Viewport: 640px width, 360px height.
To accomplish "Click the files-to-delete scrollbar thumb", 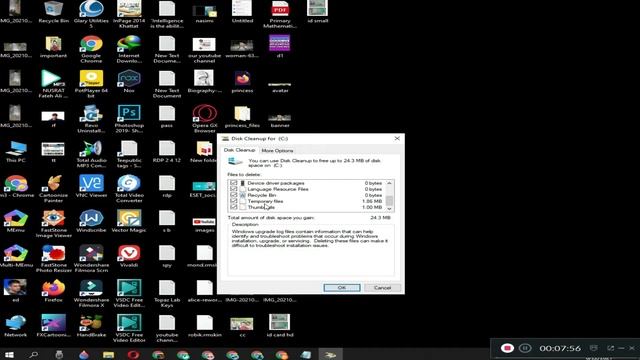I will pos(389,200).
